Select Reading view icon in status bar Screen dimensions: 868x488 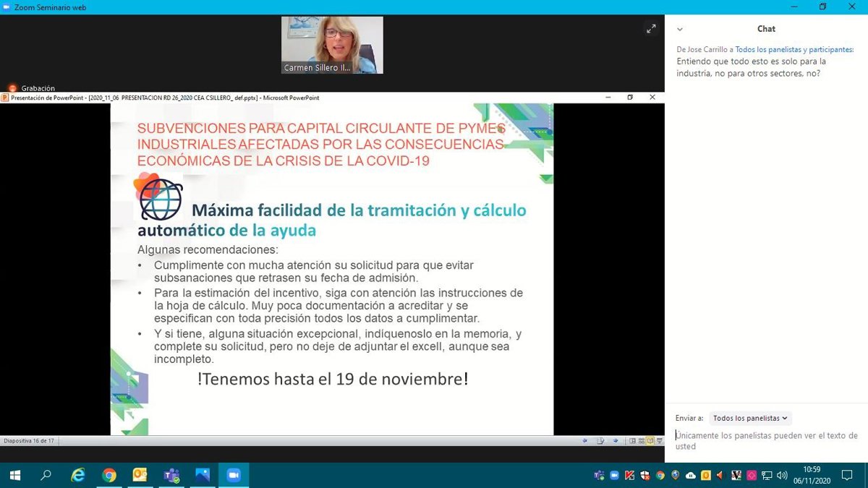pos(650,440)
